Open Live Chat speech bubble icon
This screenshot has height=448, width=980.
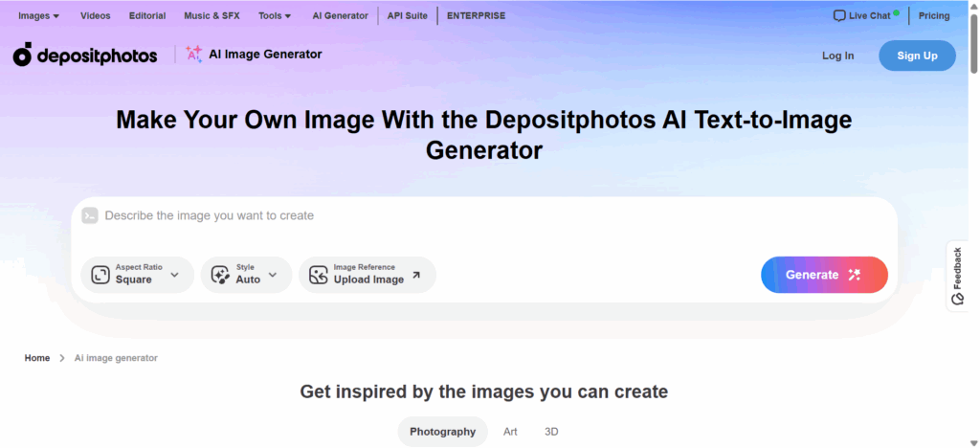839,15
